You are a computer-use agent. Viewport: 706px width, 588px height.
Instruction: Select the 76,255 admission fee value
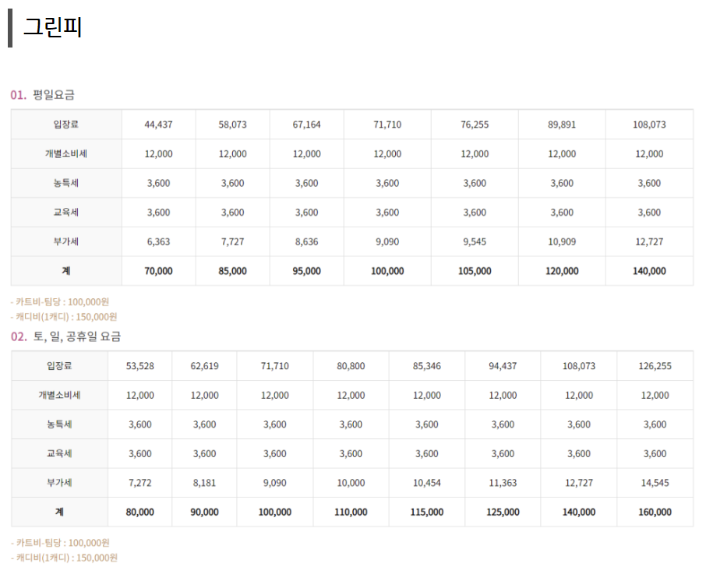click(x=475, y=125)
